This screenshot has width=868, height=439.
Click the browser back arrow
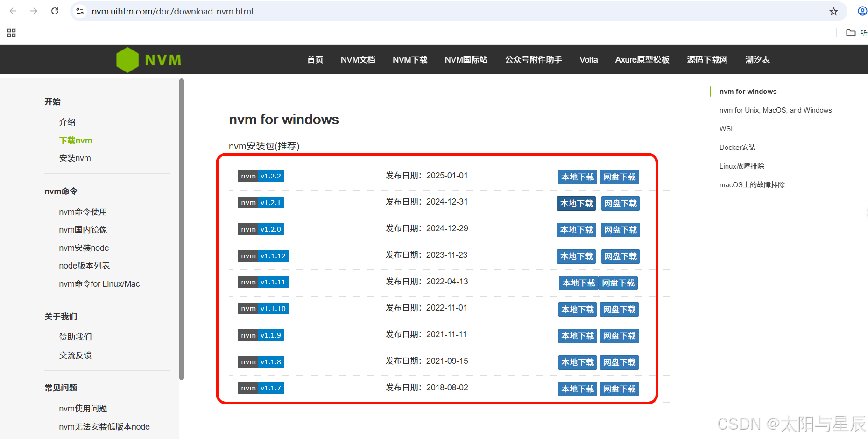click(x=13, y=11)
